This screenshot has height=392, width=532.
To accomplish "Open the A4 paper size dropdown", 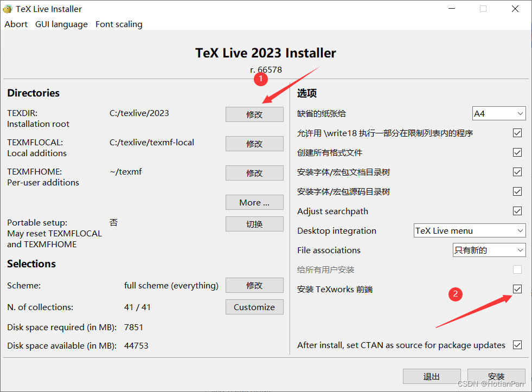I will 499,114.
